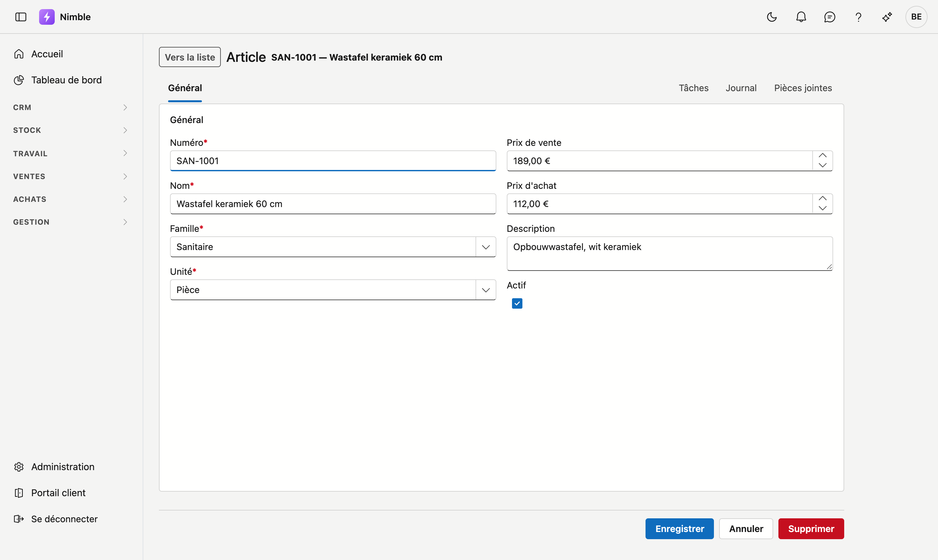Decrease Prix d'achat with down arrow
The image size is (938, 560).
tap(822, 208)
